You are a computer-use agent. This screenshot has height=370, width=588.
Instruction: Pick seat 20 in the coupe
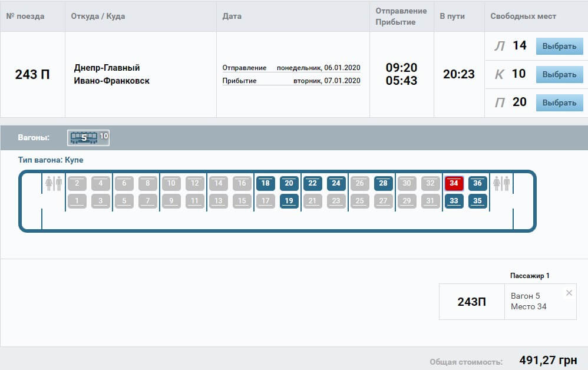[289, 183]
